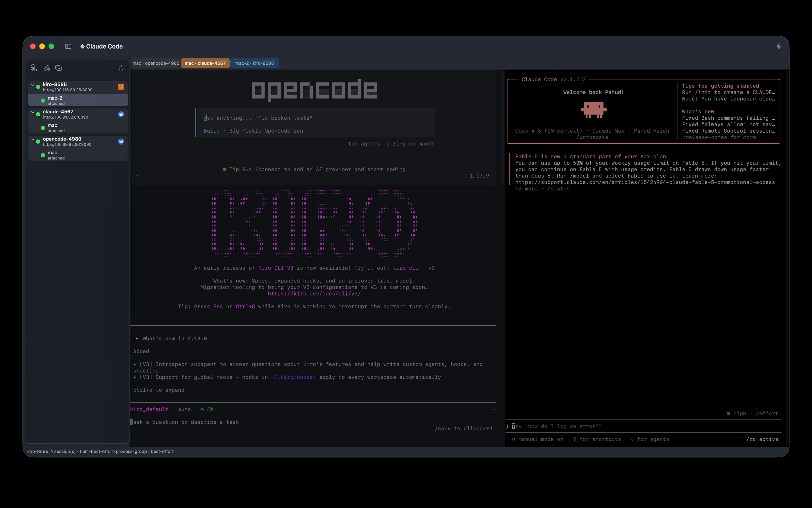Viewport: 812px width, 508px height.
Task: Click the What's new heading in Claude panel
Action: 698,111
